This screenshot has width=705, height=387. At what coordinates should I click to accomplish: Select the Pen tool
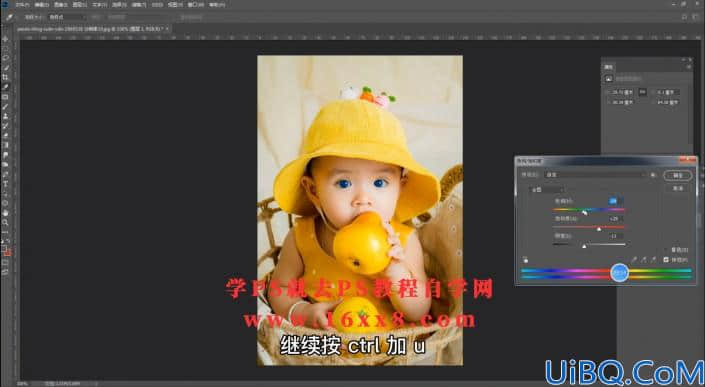click(5, 174)
